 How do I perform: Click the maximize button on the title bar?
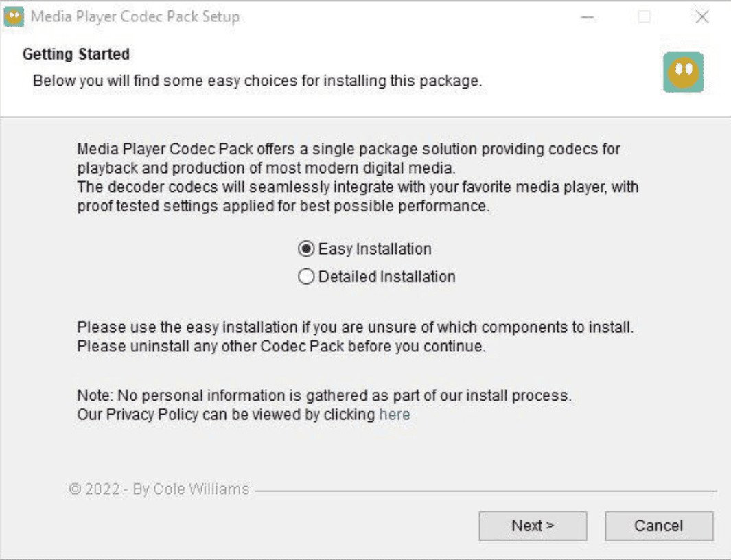(x=644, y=16)
